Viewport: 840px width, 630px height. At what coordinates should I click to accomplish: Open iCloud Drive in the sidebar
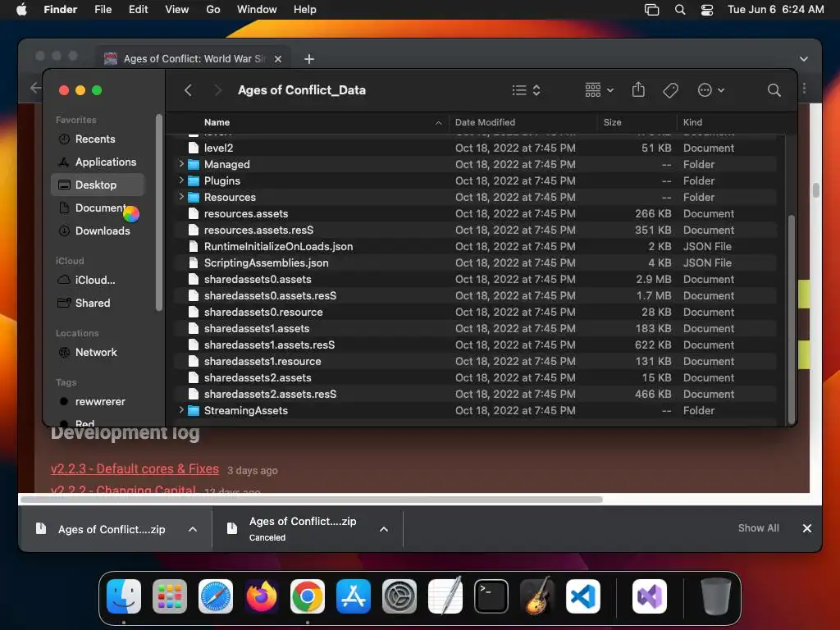pos(98,281)
